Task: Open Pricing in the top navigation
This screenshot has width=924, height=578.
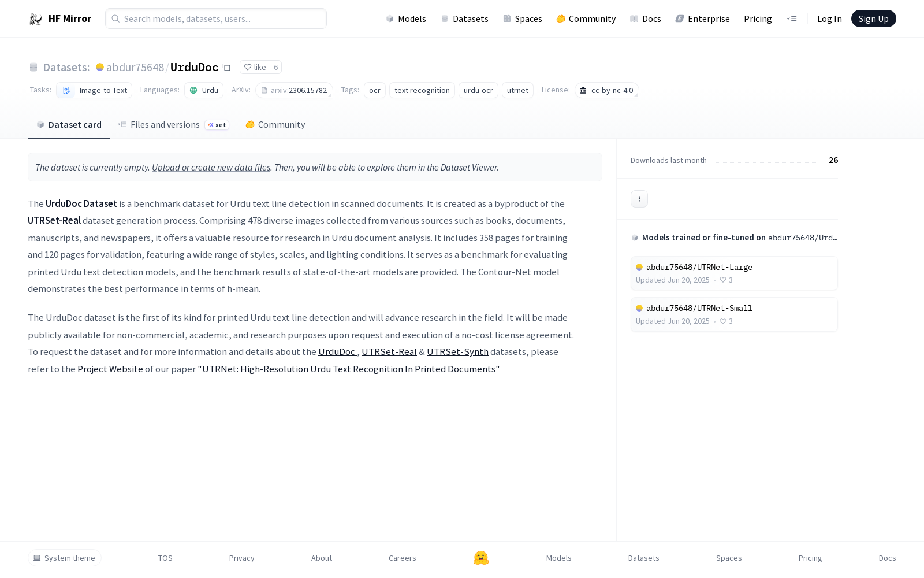Action: (x=758, y=18)
